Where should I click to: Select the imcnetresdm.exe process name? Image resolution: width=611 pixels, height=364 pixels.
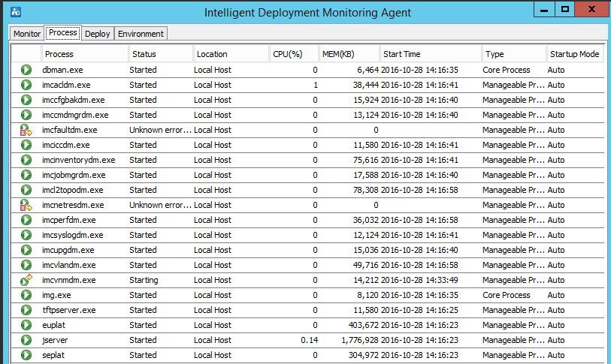point(73,205)
